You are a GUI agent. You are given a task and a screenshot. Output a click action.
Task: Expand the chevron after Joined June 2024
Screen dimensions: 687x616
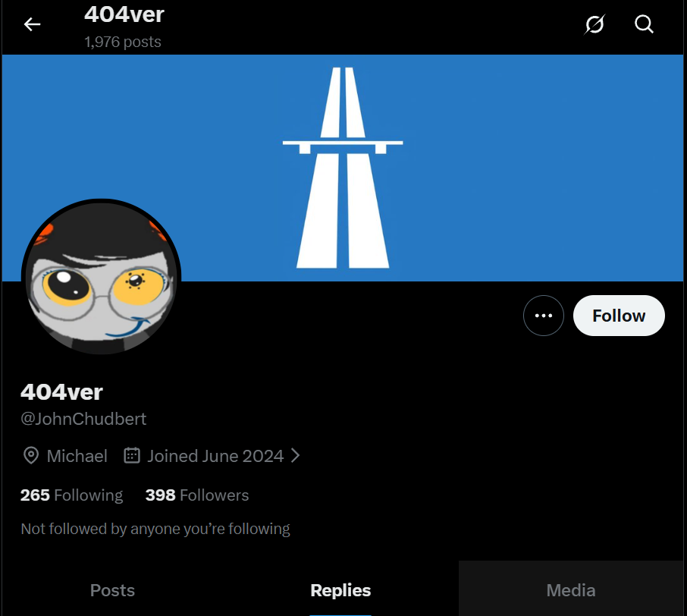[296, 455]
